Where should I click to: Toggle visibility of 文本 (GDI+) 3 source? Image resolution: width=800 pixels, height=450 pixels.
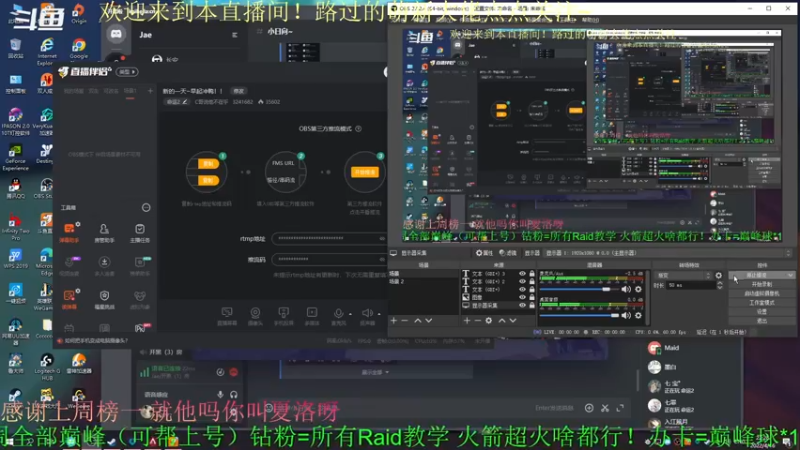coord(522,273)
